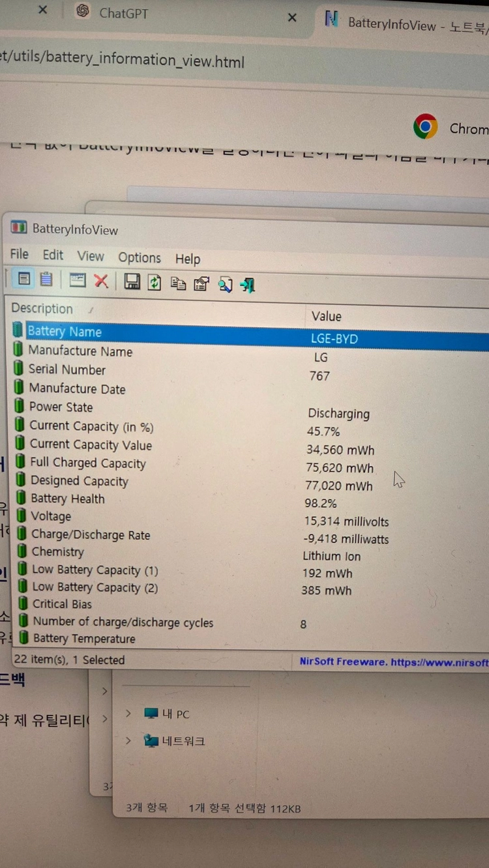Click the 네트워크 network icon in Explorer
489x868 pixels.
click(x=151, y=740)
